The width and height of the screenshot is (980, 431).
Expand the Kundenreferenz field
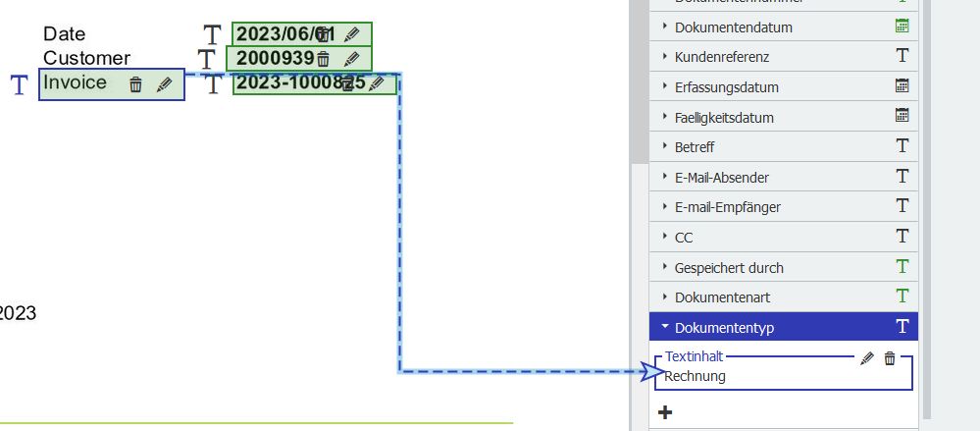[x=665, y=57]
